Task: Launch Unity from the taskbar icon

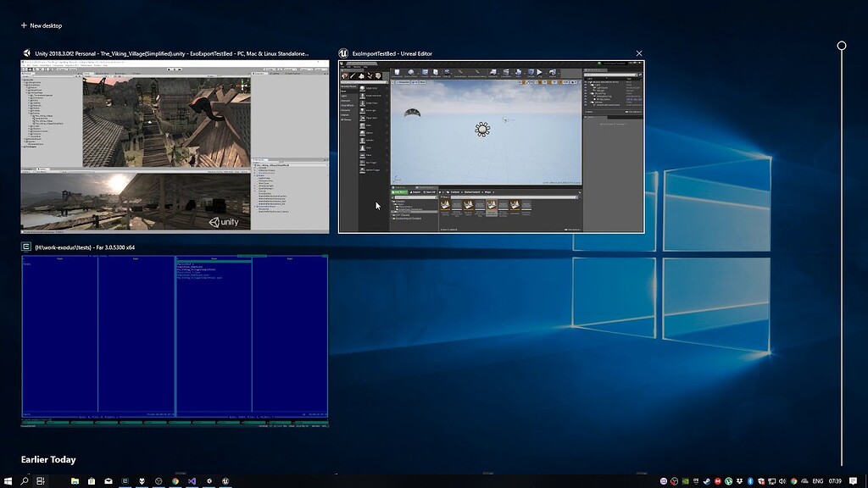Action: (159, 481)
